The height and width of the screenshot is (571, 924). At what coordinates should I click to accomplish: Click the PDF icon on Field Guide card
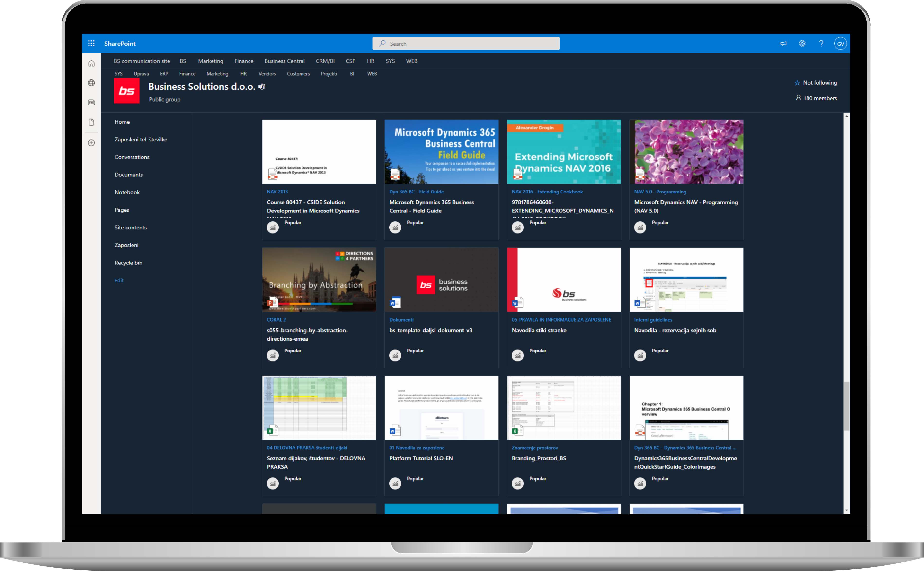(395, 174)
